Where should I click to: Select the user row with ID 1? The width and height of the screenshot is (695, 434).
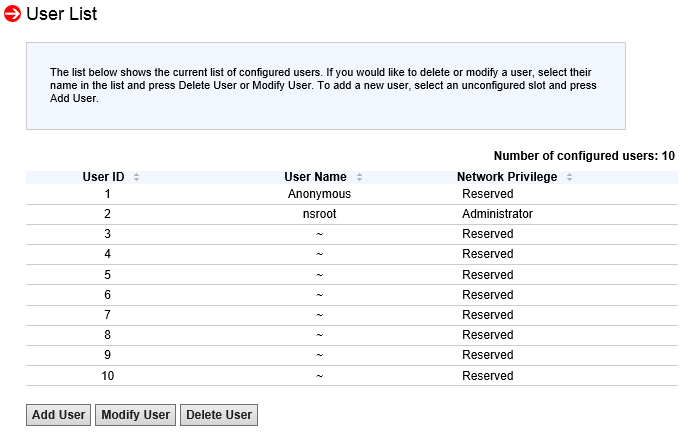352,194
